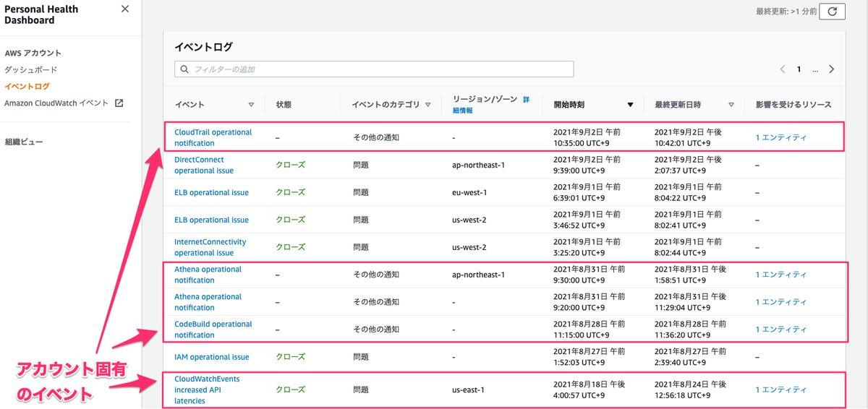Image resolution: width=868 pixels, height=409 pixels.
Task: Open CloudTrail operational notification event
Action: click(213, 137)
